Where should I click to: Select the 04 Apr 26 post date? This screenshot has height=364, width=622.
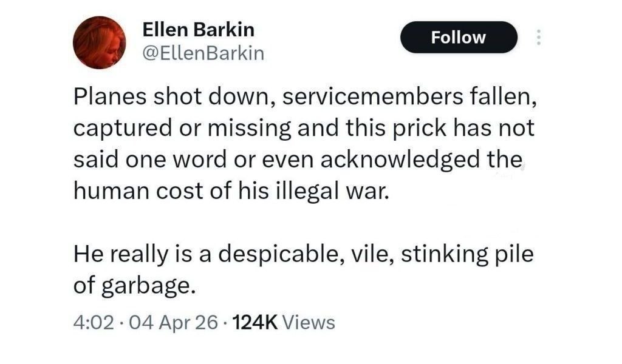tap(172, 322)
